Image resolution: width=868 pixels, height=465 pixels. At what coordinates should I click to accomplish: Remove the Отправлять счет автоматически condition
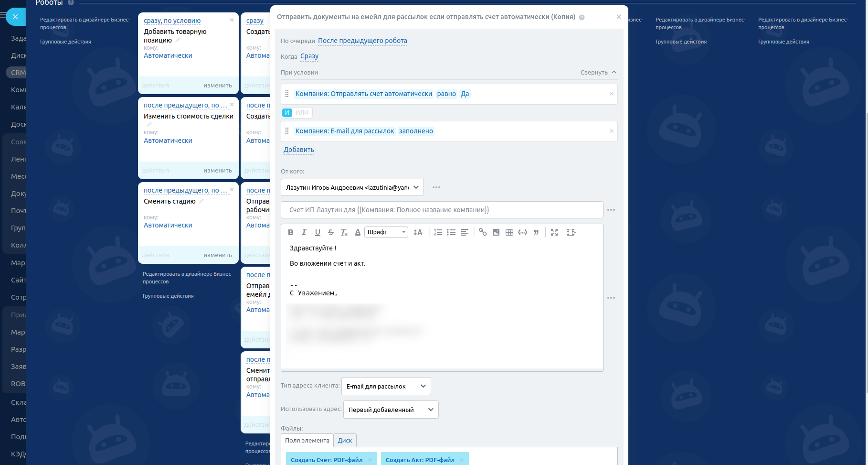(611, 94)
